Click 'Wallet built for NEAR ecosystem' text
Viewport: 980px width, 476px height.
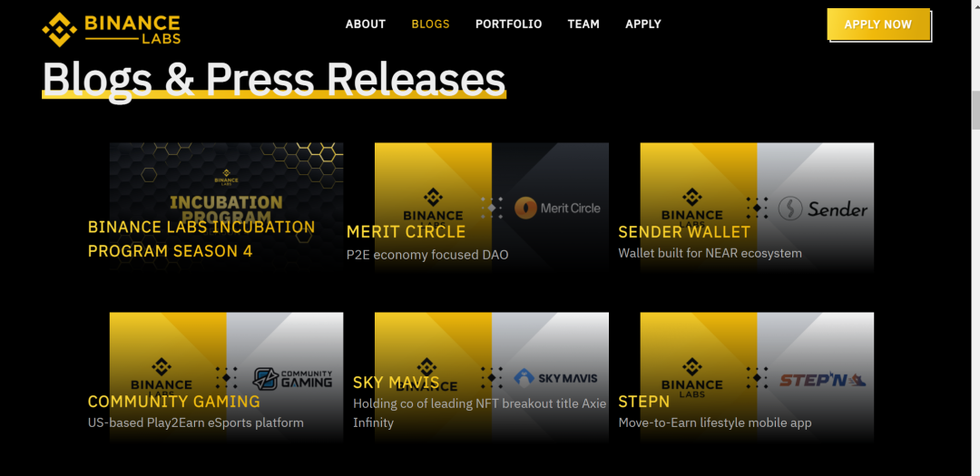pyautogui.click(x=710, y=253)
